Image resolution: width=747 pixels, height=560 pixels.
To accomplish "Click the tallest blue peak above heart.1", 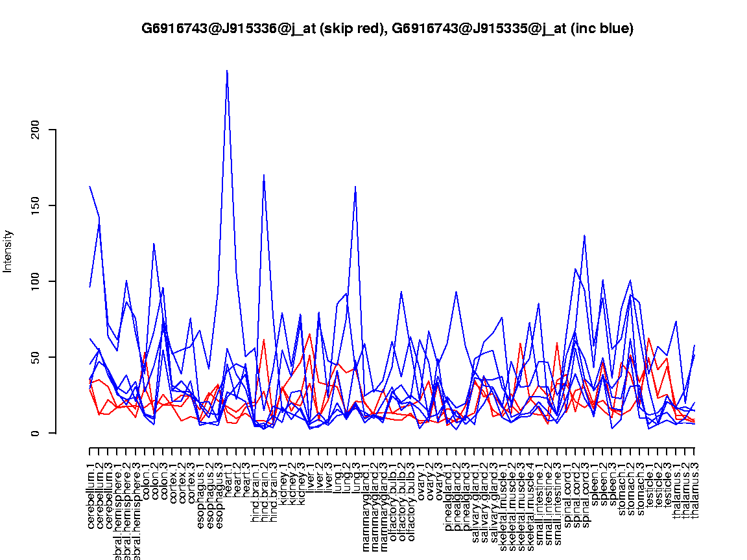I will pyautogui.click(x=227, y=70).
